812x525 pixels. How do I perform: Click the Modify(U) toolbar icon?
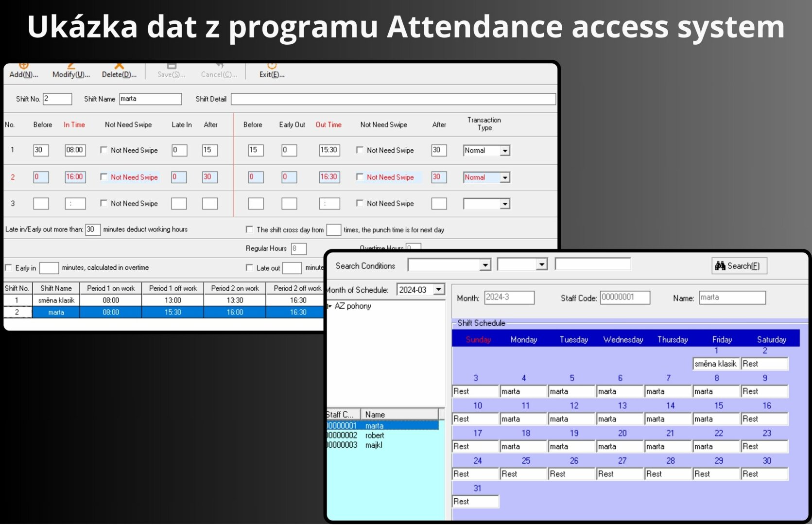point(71,70)
